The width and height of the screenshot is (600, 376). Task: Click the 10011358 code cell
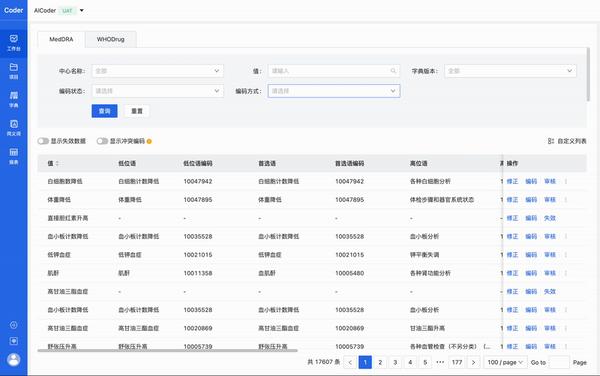coord(198,273)
